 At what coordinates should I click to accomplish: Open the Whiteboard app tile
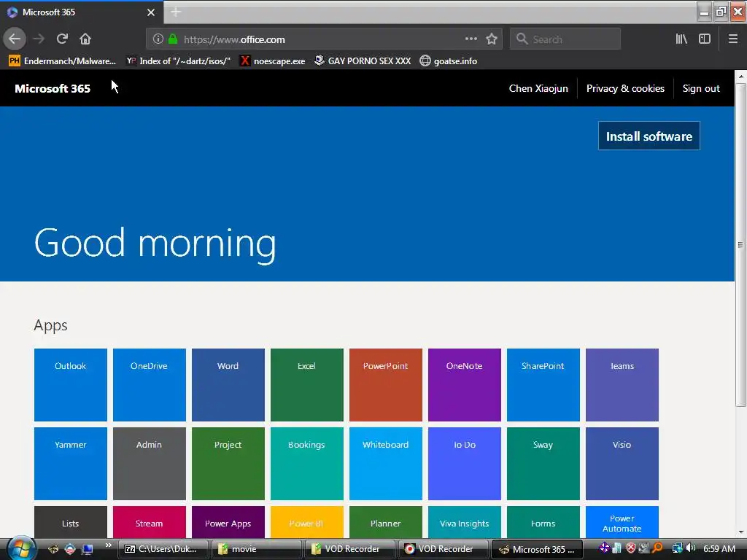tap(385, 463)
